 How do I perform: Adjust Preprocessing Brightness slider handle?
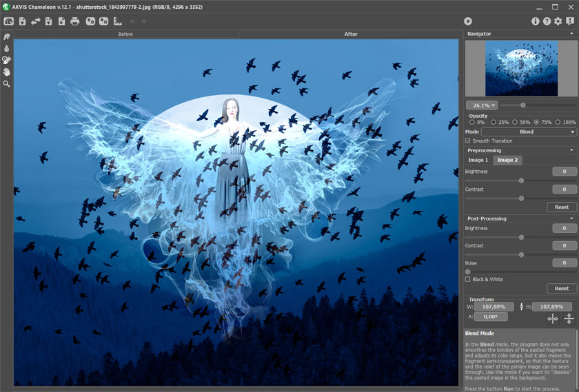[521, 180]
